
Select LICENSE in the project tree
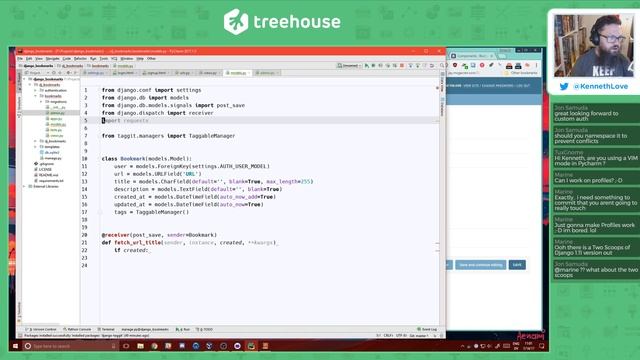43,169
